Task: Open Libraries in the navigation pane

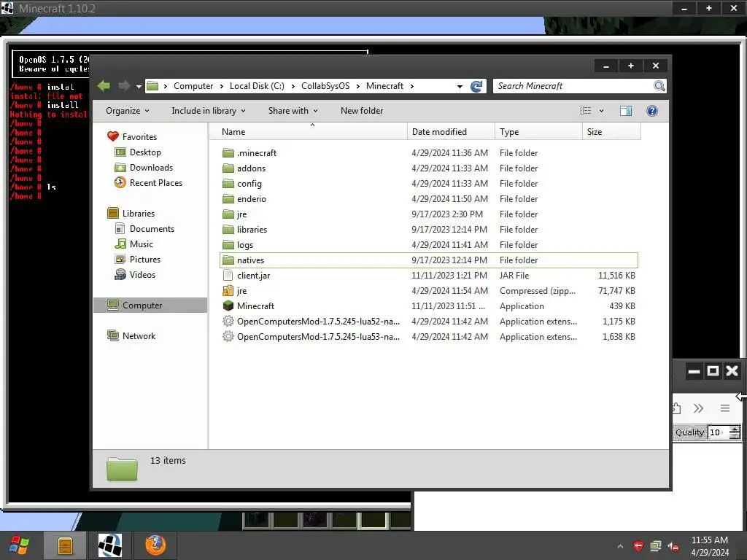Action: click(131, 214)
